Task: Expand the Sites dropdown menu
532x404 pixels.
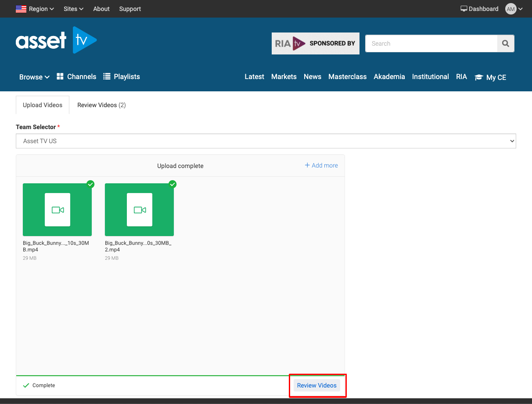Action: 73,9
